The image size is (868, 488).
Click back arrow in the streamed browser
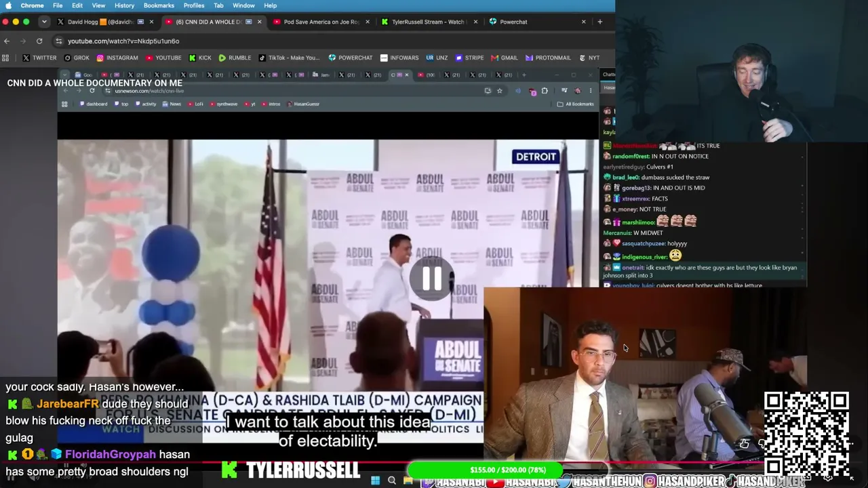click(x=66, y=91)
